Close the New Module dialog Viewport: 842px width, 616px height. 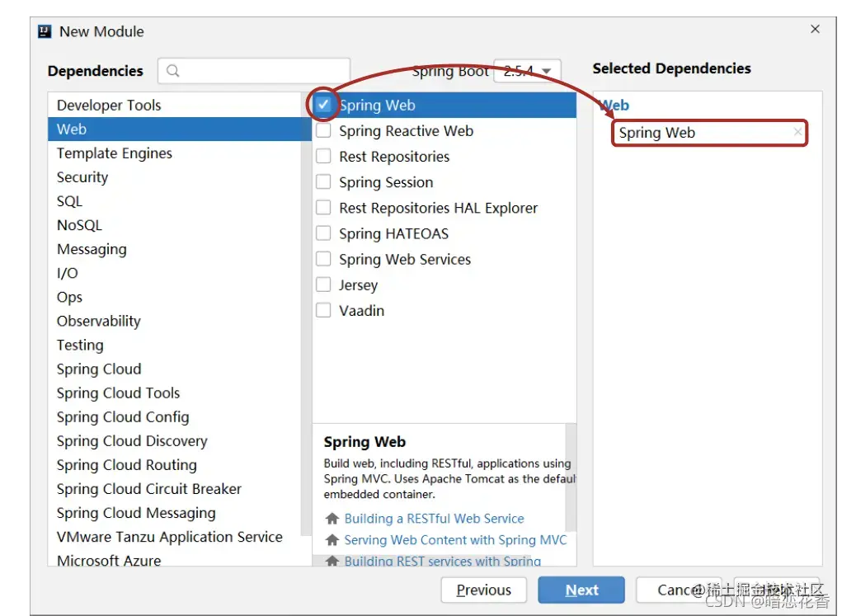click(x=815, y=29)
